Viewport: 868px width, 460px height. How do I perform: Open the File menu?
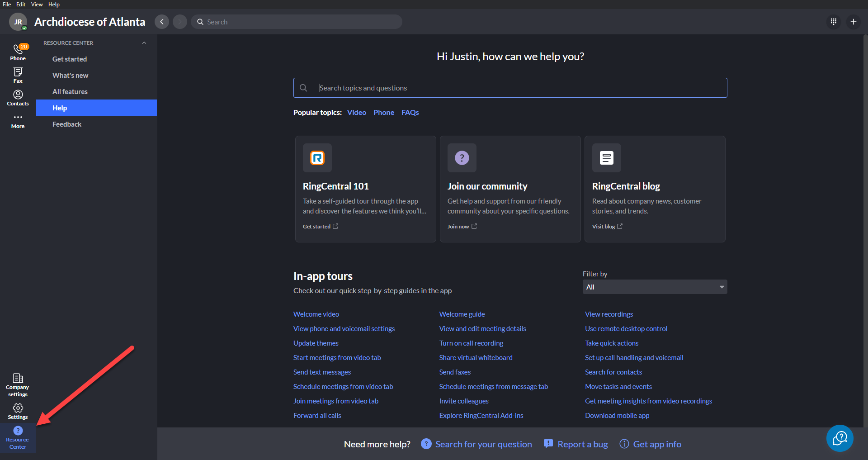[x=7, y=5]
